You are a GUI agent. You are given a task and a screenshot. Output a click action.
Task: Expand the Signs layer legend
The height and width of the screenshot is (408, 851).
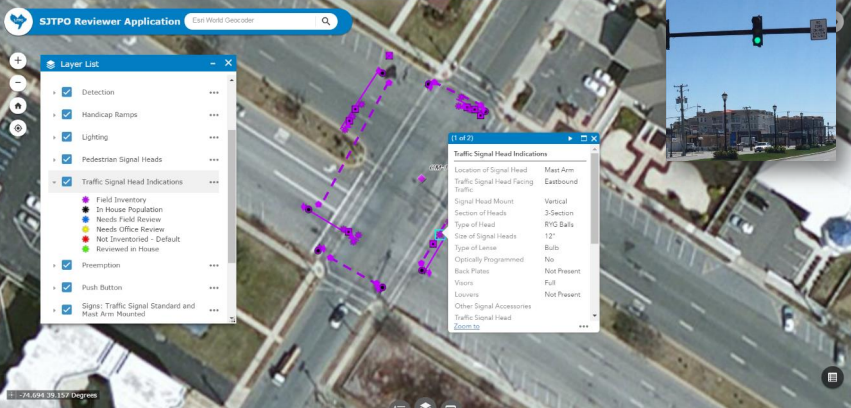(x=54, y=310)
